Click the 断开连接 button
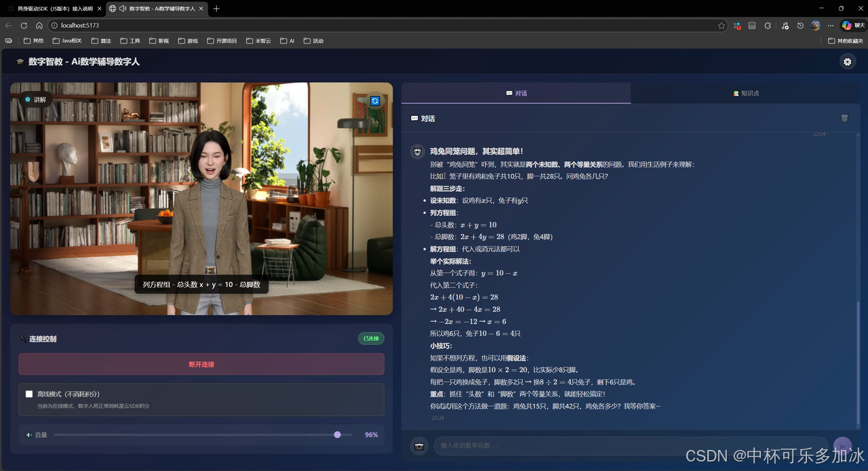Image resolution: width=868 pixels, height=471 pixels. click(201, 364)
